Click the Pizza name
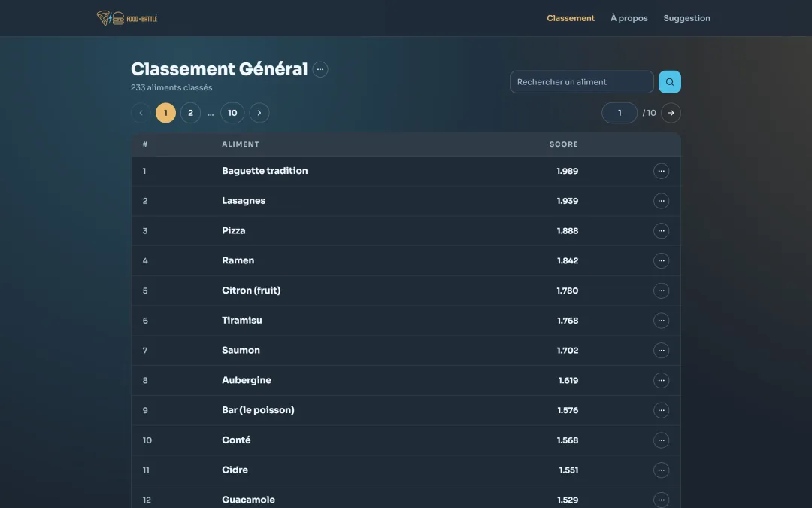 pyautogui.click(x=234, y=231)
